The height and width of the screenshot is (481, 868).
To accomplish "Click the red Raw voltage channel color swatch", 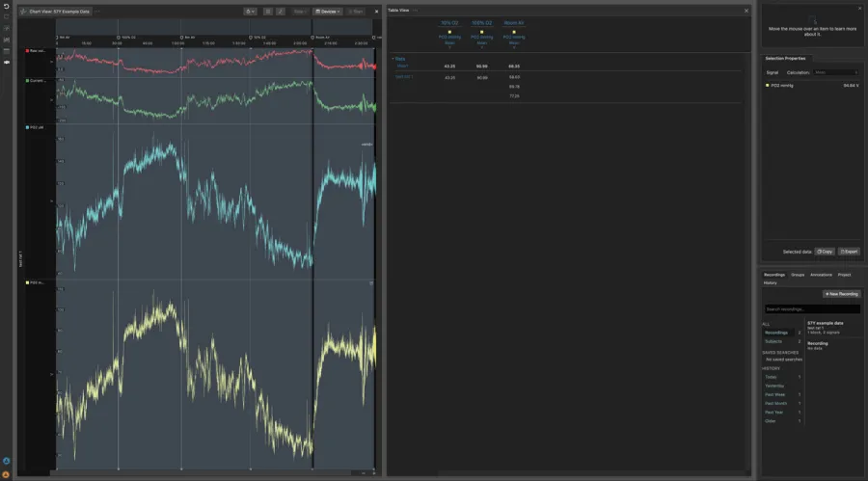I will tap(27, 50).
